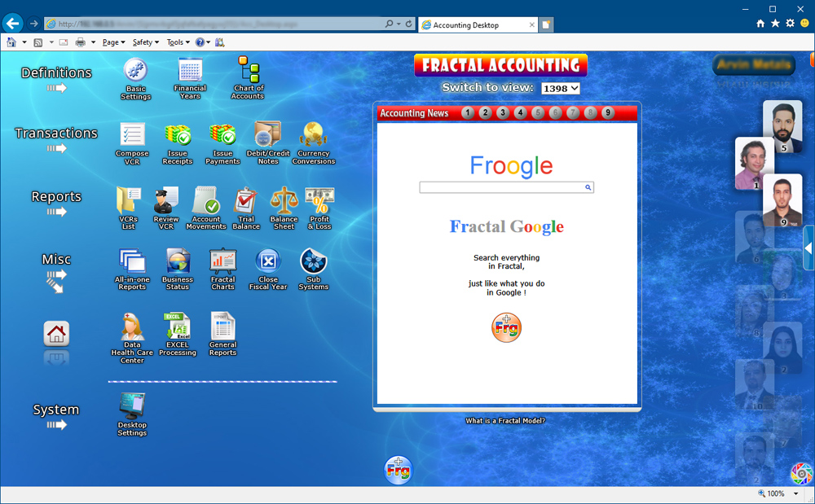Open Debit/Credit Notes icon

click(267, 134)
